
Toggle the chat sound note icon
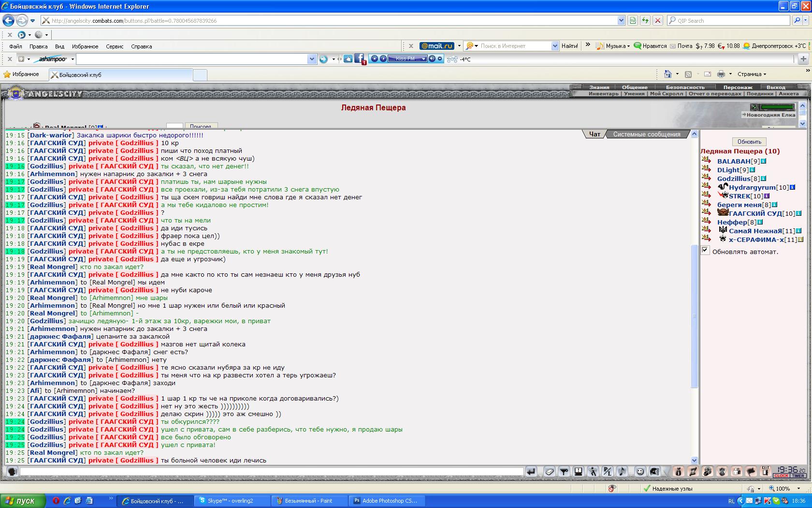coord(622,471)
